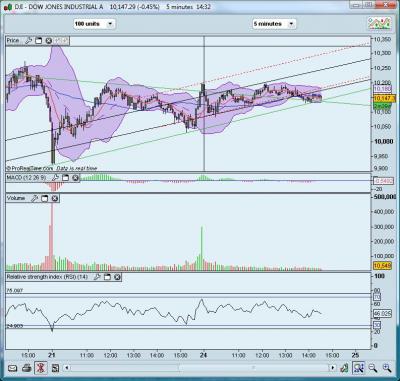
Task: Click the zoom out magnifier icon
Action: click(373, 368)
